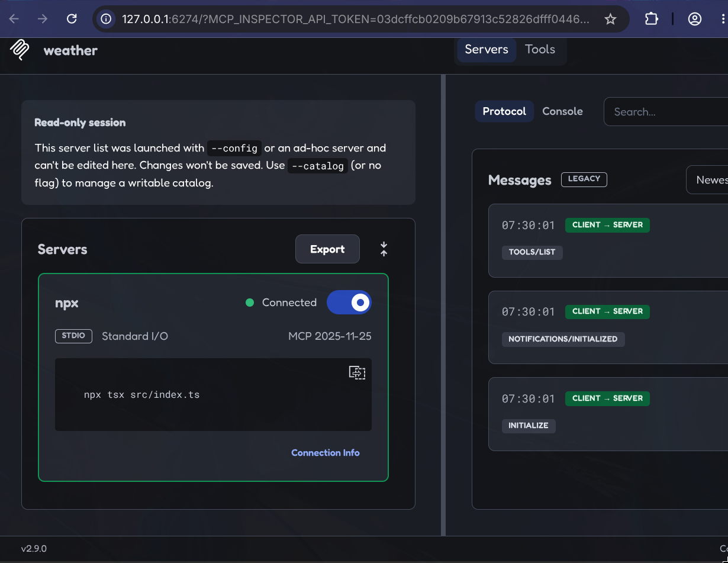Click the v2.9.0 version label
Viewport: 728px width, 563px height.
34,549
